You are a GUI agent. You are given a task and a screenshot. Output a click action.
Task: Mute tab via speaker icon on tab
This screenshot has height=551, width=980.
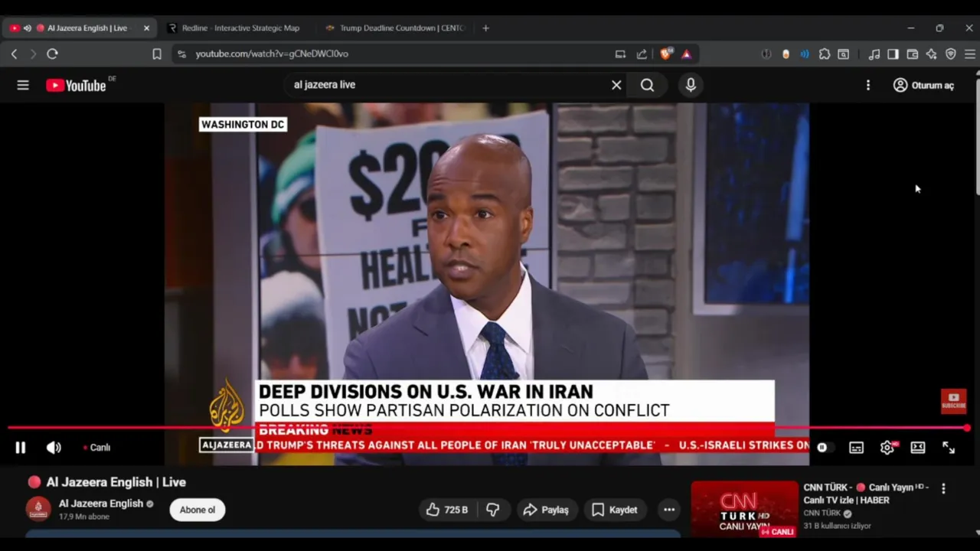[x=28, y=28]
